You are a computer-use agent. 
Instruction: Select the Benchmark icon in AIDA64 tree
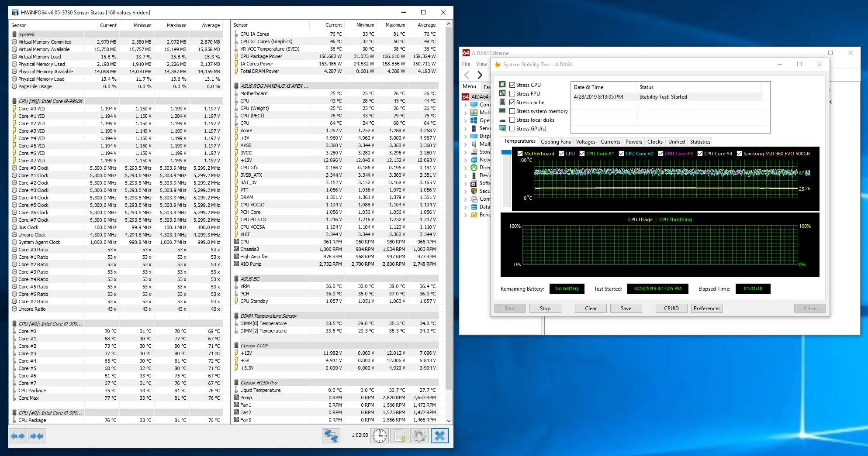point(474,215)
